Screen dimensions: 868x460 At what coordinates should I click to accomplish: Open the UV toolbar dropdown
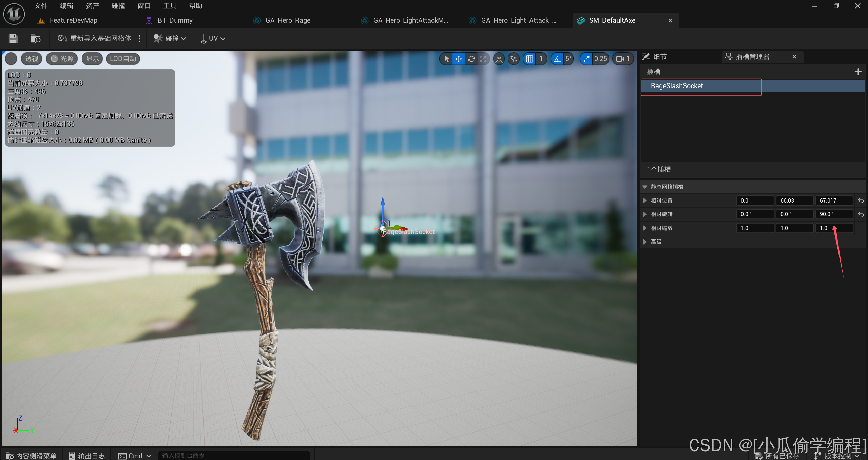[x=211, y=38]
